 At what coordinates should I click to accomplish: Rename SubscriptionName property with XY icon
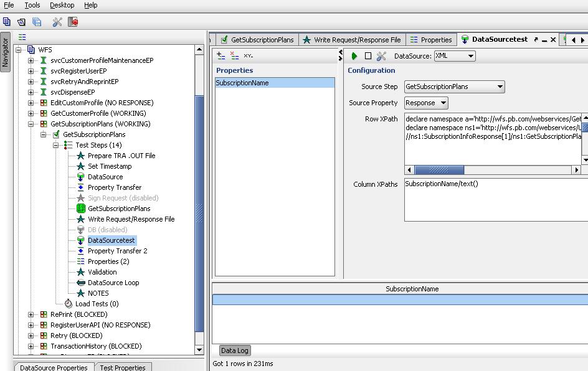(x=247, y=55)
